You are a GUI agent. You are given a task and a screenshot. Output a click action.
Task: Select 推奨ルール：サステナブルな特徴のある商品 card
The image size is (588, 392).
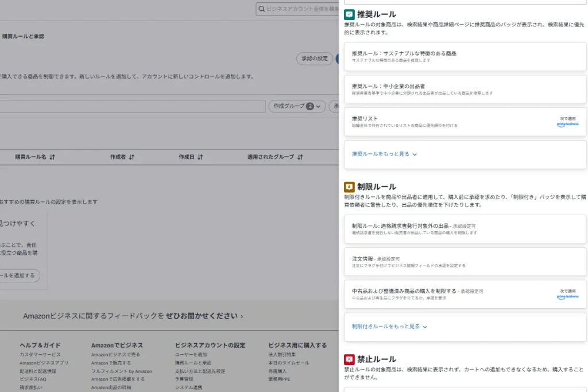(x=465, y=57)
